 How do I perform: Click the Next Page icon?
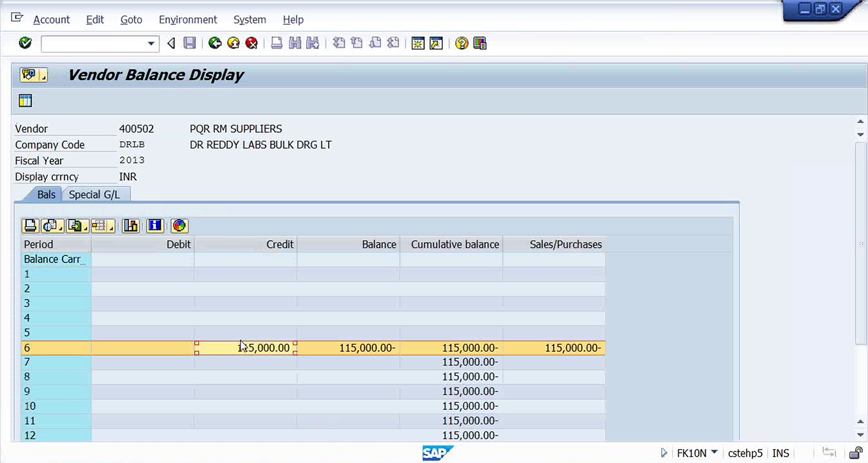pyautogui.click(x=375, y=43)
